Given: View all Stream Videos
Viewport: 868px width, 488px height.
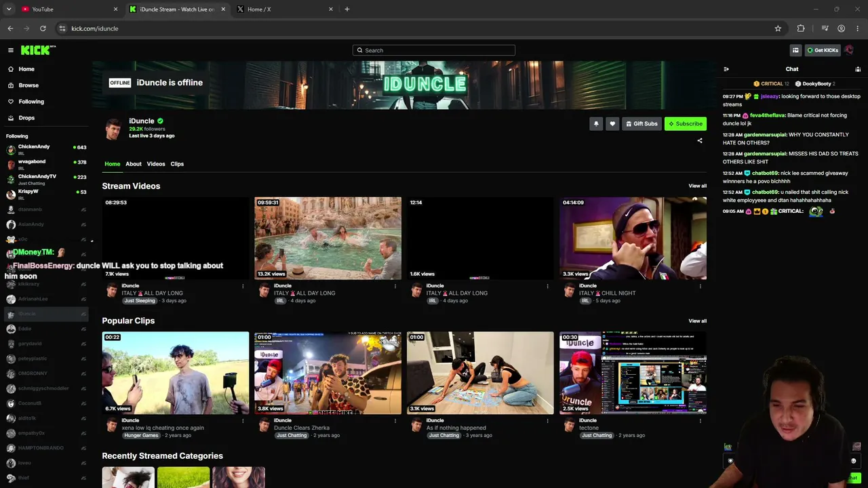Looking at the screenshot, I should (x=697, y=186).
